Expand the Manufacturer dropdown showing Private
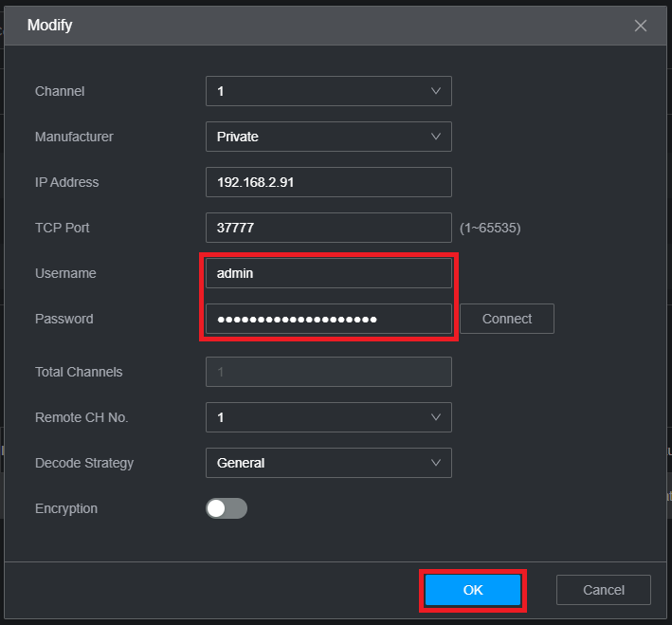This screenshot has height=625, width=672. pos(328,137)
